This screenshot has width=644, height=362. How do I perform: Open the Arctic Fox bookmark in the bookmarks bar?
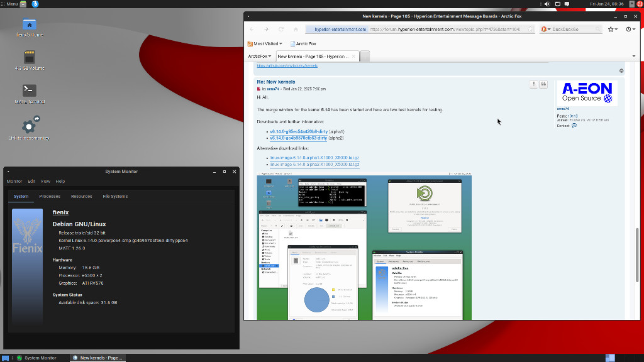pyautogui.click(x=303, y=43)
